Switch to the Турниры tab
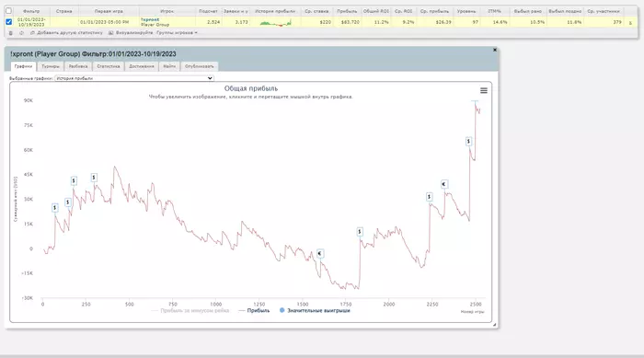 (51, 66)
